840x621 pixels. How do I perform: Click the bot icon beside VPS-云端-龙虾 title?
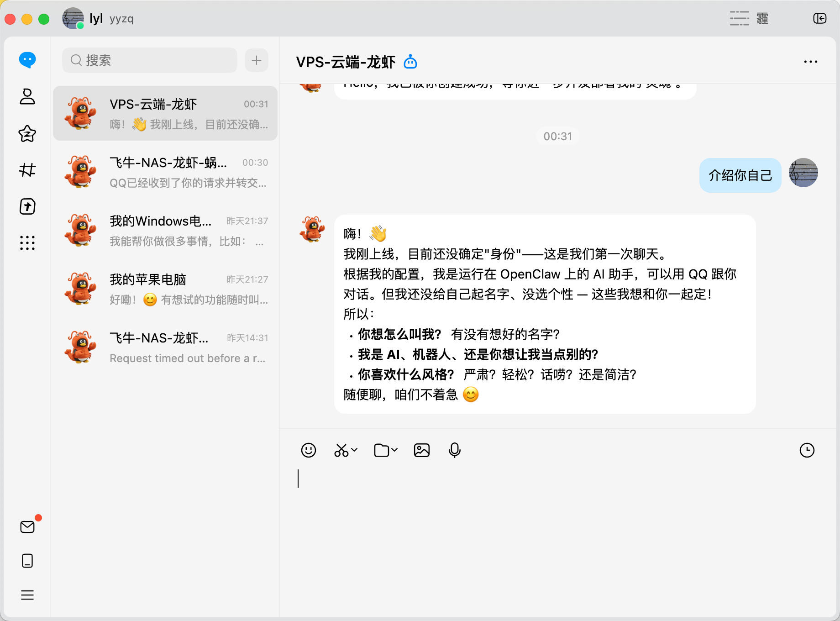410,62
